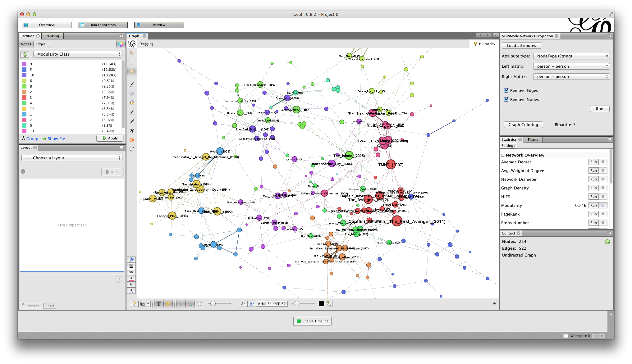This screenshot has width=632, height=364.
Task: Select the Edges partition tab
Action: click(x=41, y=44)
